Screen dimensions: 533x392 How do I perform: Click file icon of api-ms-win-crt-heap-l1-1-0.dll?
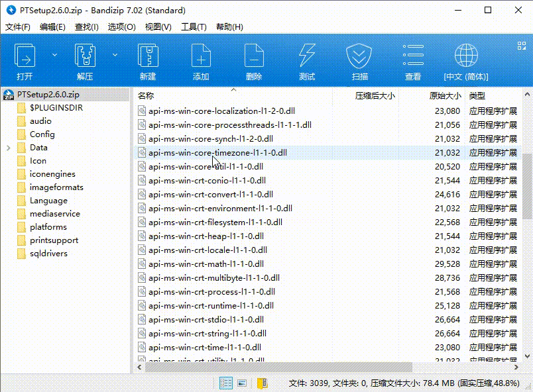click(142, 236)
